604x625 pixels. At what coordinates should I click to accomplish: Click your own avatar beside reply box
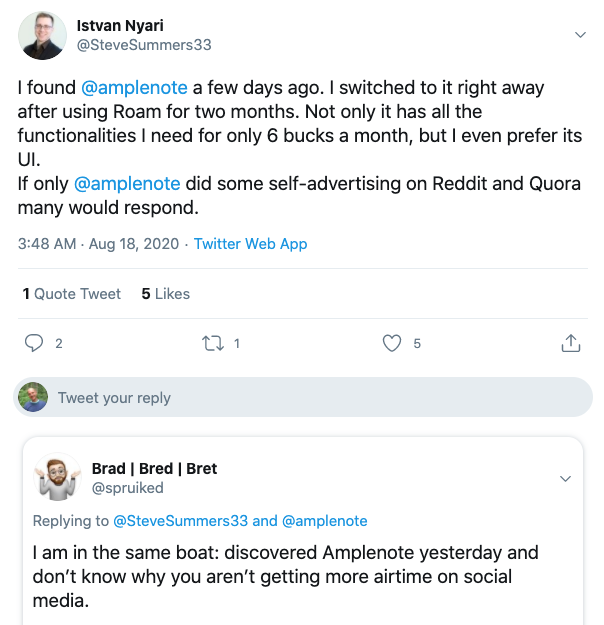[x=33, y=397]
